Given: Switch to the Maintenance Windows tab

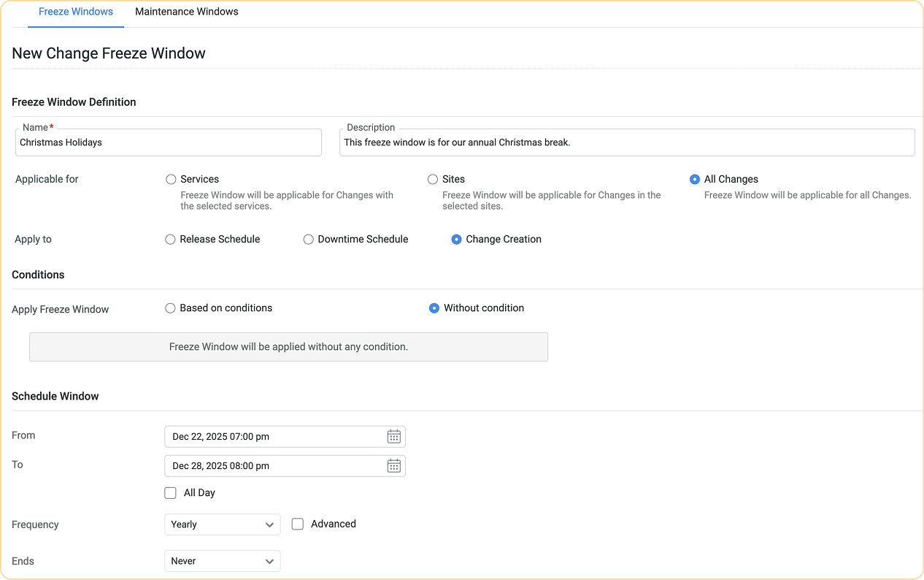Looking at the screenshot, I should [x=186, y=11].
